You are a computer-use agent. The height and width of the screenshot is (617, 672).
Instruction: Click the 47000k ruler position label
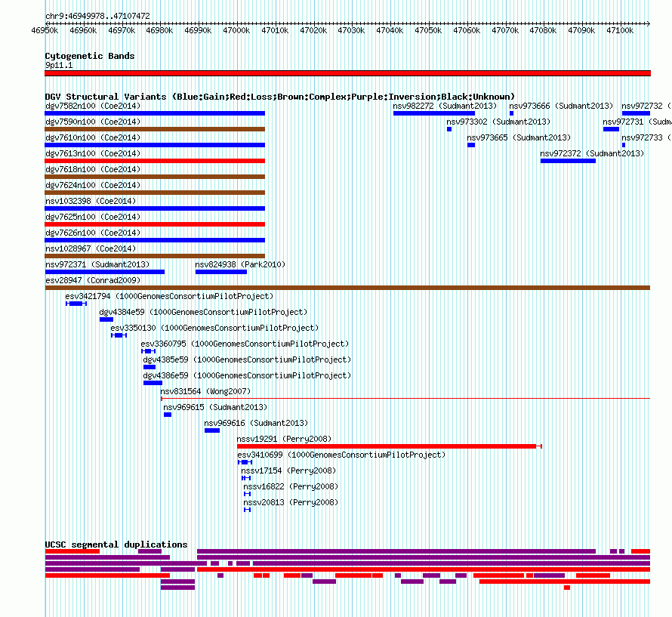(x=236, y=30)
